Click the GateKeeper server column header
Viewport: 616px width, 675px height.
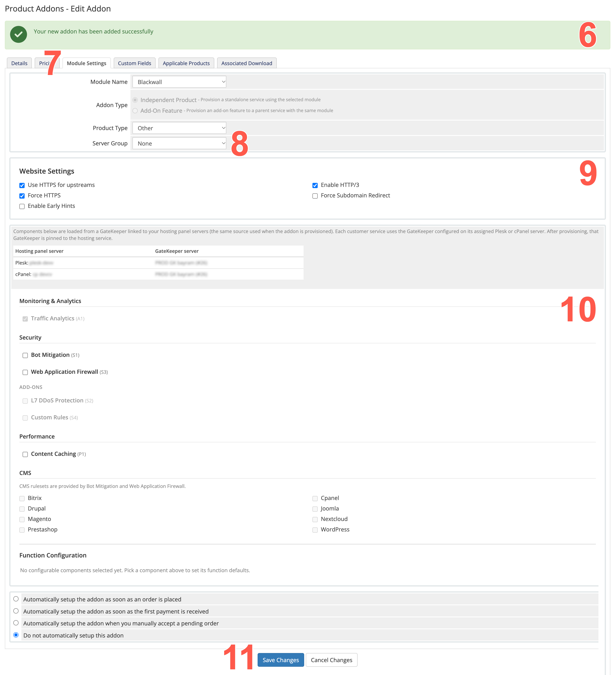click(177, 251)
